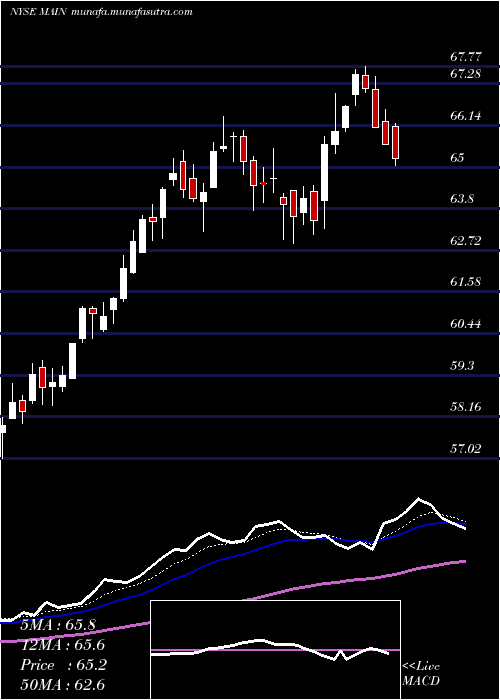Click the <<Live MACD label
The height and width of the screenshot is (700, 500).
tap(421, 674)
